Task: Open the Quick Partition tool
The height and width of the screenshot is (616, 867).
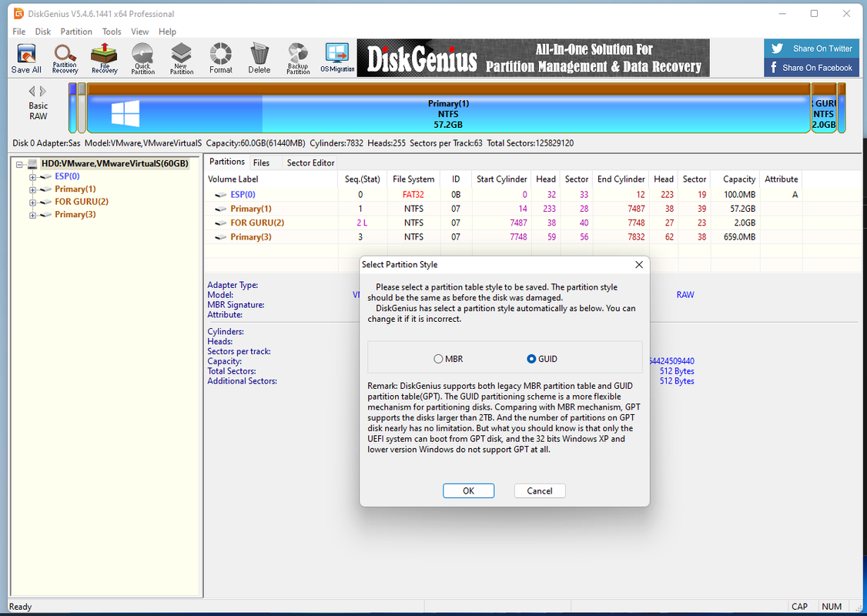Action: [x=142, y=58]
